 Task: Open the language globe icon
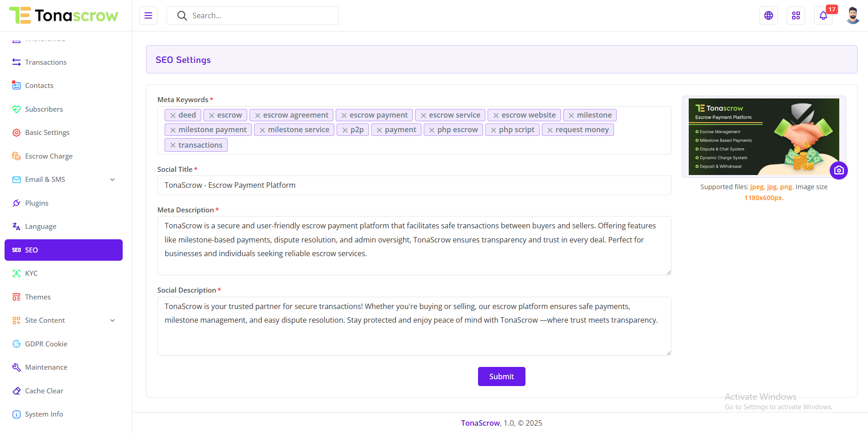[769, 15]
